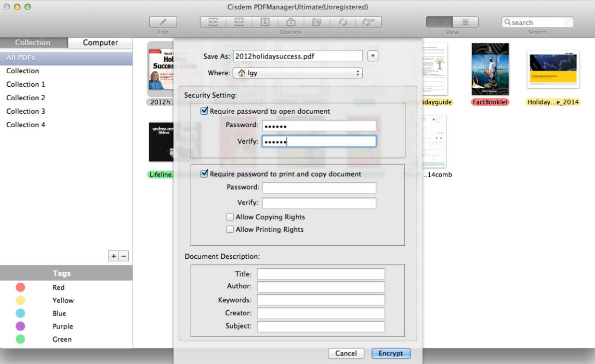Click the magnifying glass in search field

point(508,22)
